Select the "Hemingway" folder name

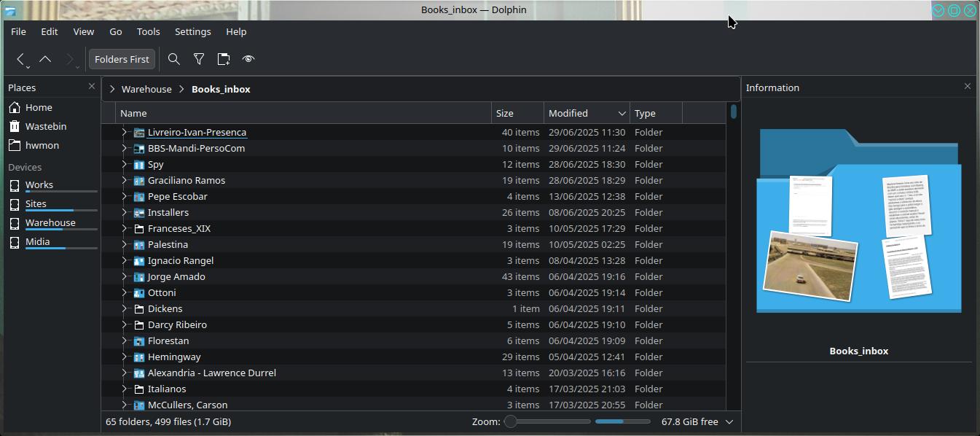click(174, 357)
